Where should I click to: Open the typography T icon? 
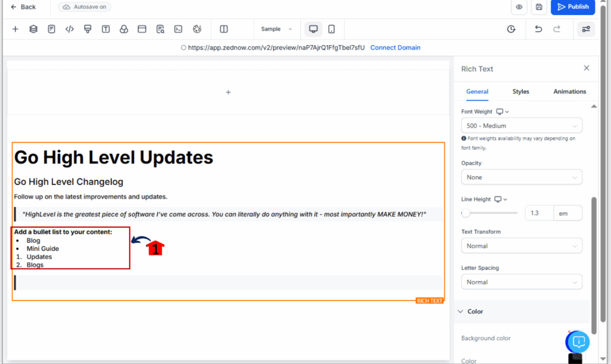tap(106, 29)
